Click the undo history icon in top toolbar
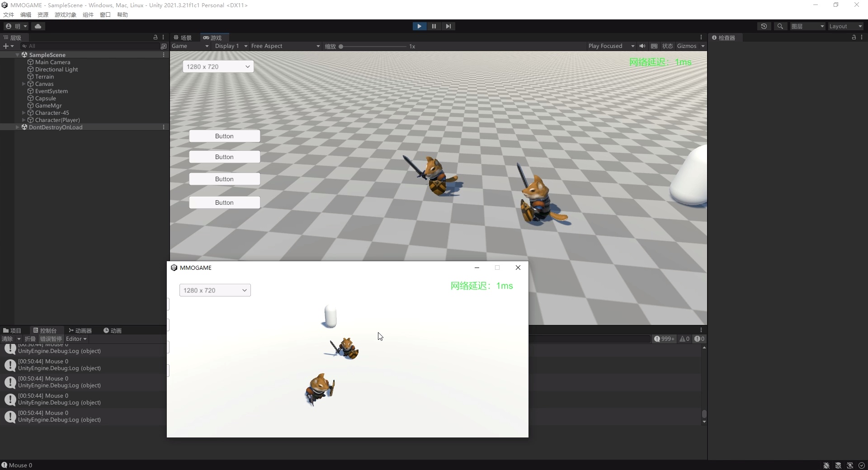This screenshot has width=868, height=470. click(764, 26)
